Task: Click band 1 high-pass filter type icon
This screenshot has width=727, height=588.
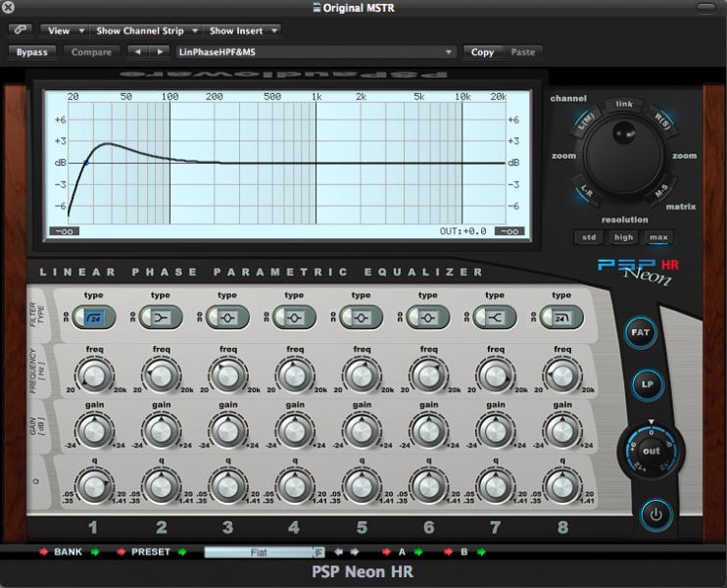Action: click(94, 318)
